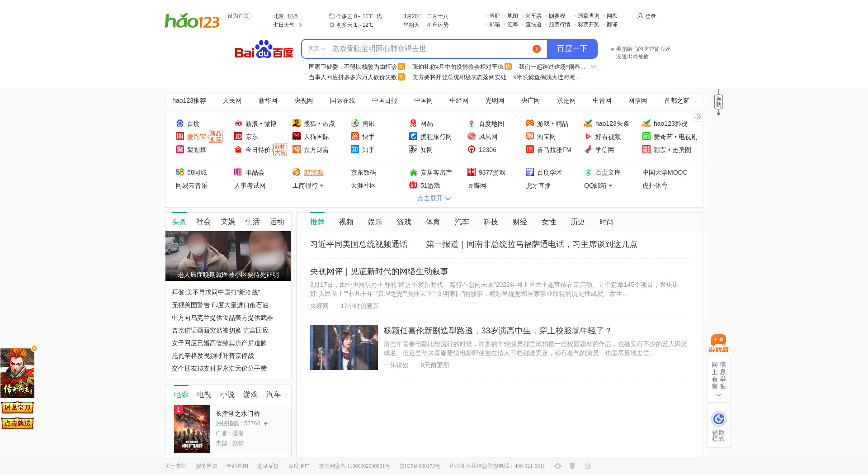Select the 视频 feed tab

click(346, 222)
